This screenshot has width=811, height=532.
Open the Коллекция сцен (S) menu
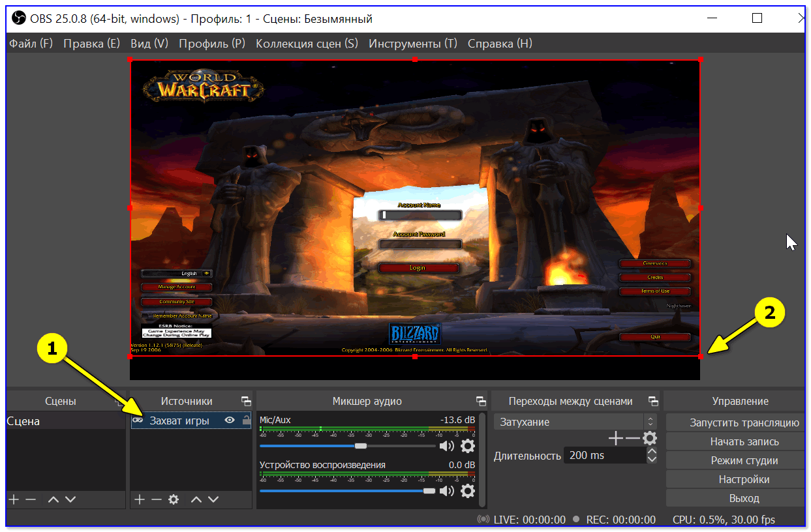[x=307, y=44]
